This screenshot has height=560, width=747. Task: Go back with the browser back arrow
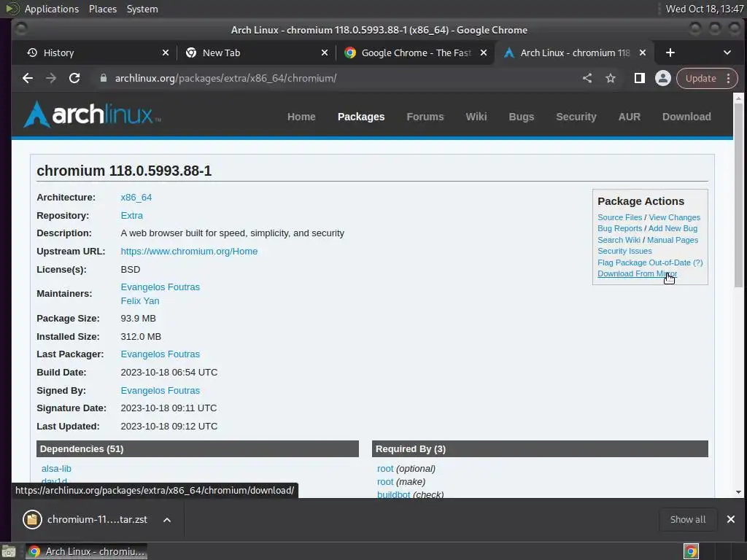point(28,78)
